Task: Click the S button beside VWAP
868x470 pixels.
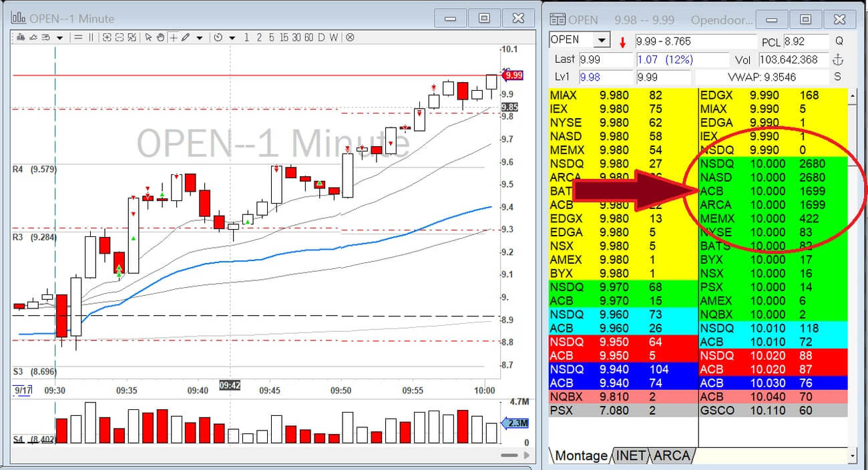Action: click(837, 77)
